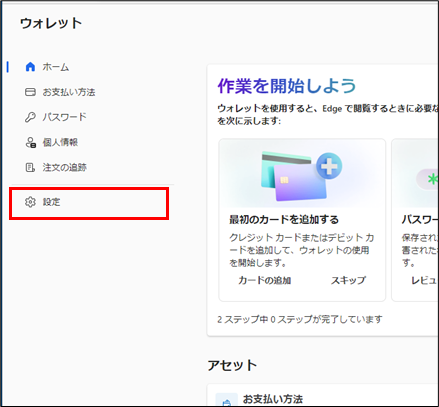Click the カードの追加 button
The height and width of the screenshot is (407, 439).
(265, 280)
